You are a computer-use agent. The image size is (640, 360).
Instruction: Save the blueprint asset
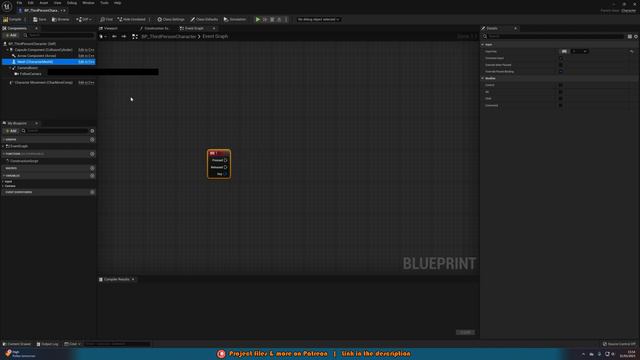tap(40, 19)
